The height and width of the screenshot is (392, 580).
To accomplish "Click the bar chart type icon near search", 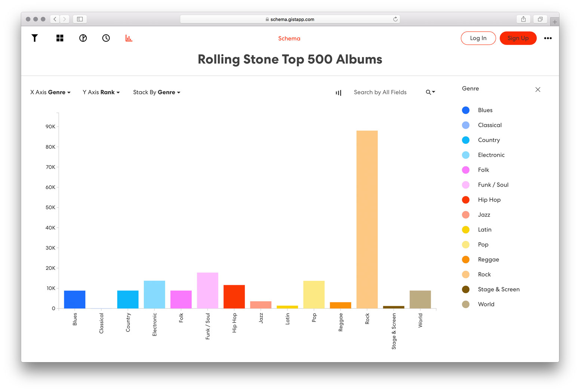I will tap(338, 93).
